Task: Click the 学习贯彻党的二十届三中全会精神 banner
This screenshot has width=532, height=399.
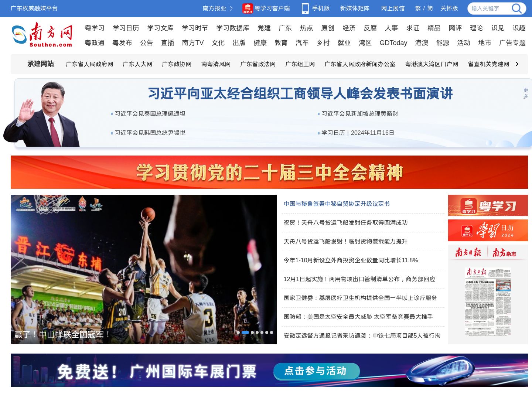Action: coord(269,172)
